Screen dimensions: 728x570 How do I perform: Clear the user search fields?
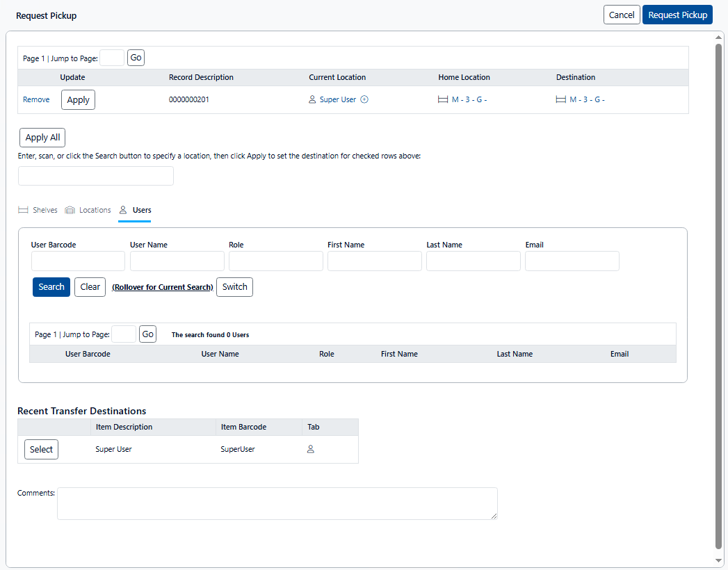[x=90, y=287]
